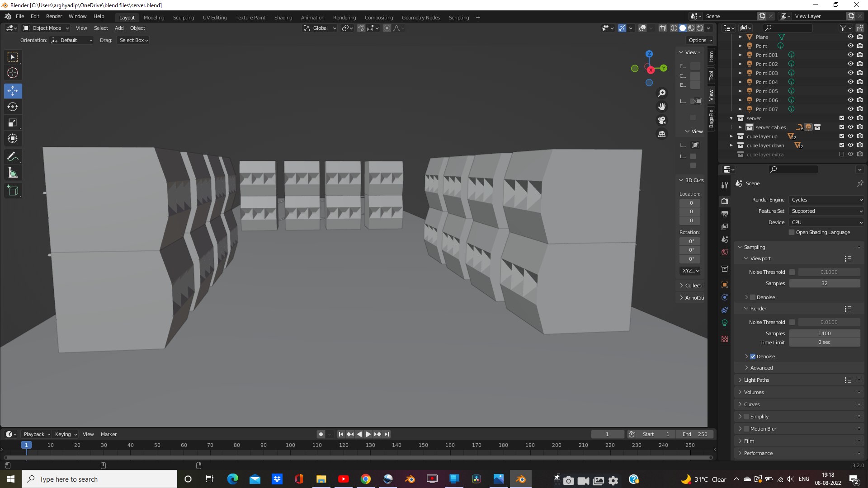
Task: Open the World properties tab icon
Action: [725, 252]
